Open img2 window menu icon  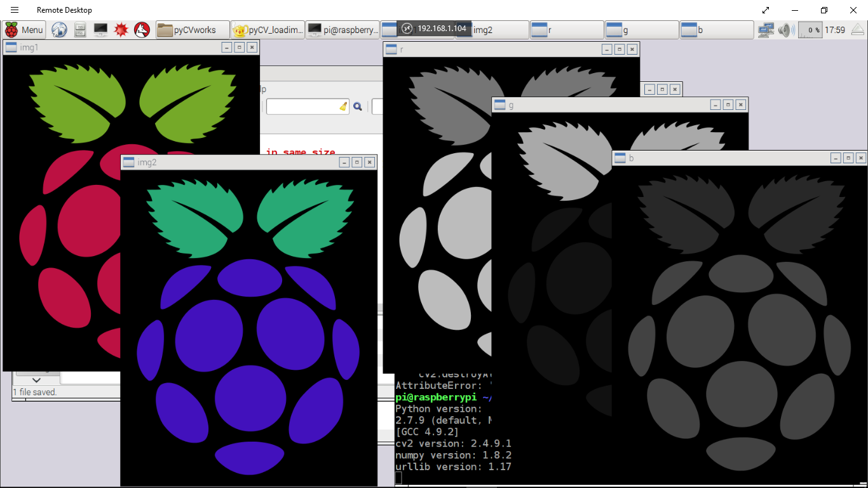(128, 162)
